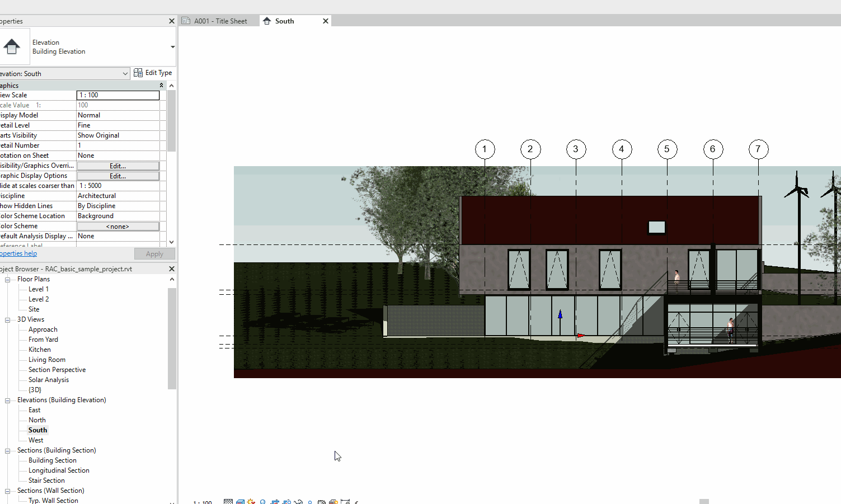This screenshot has height=504, width=841.
Task: Open the Visual Style control on view control bar
Action: [x=240, y=501]
